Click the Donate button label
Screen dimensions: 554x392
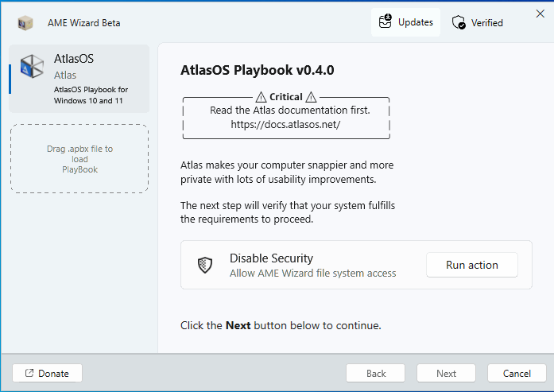pos(54,373)
